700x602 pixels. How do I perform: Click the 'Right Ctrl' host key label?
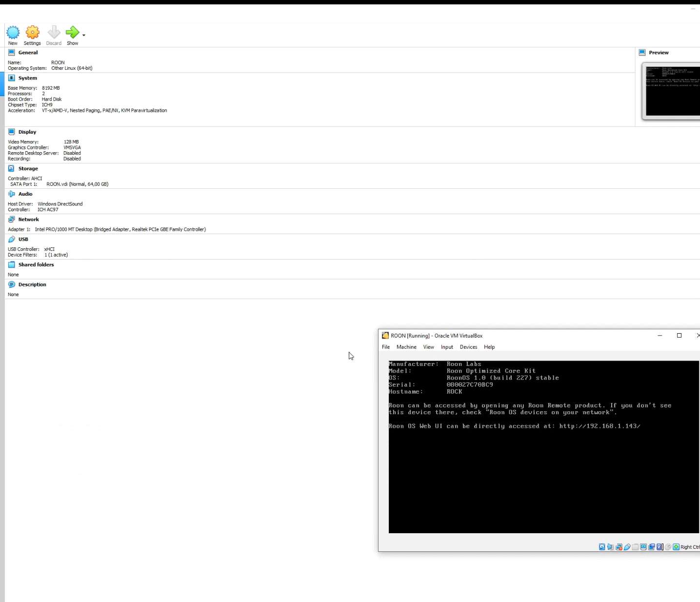coord(690,547)
